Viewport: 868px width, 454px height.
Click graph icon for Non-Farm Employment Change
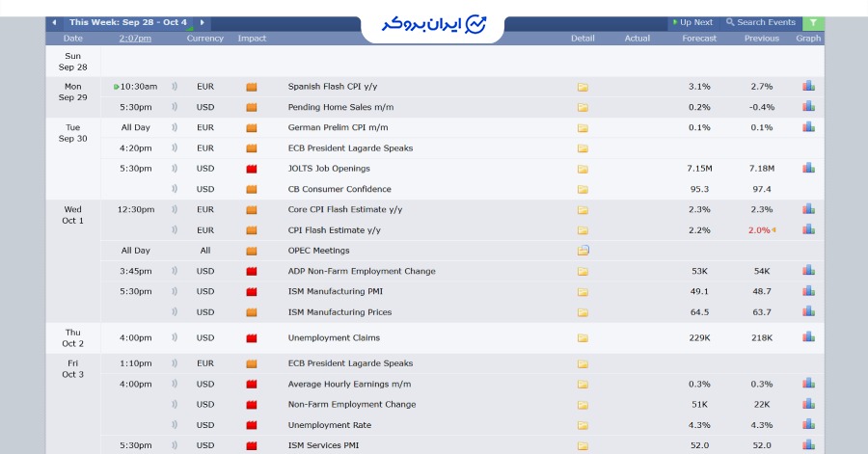[808, 404]
